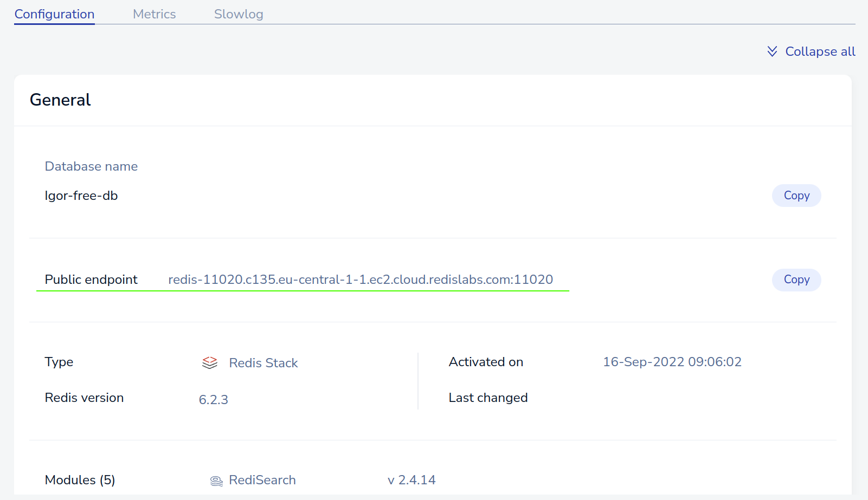Image resolution: width=868 pixels, height=500 pixels.
Task: Select the Configuration tab
Action: click(54, 14)
